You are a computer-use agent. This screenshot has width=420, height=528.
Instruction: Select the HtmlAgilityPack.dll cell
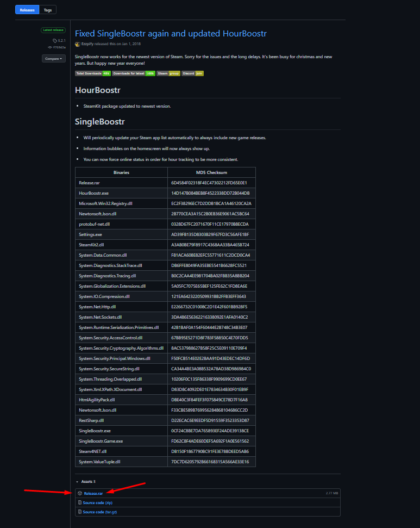click(x=122, y=400)
